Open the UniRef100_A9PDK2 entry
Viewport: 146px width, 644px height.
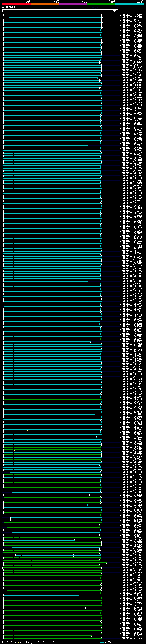coord(131,342)
